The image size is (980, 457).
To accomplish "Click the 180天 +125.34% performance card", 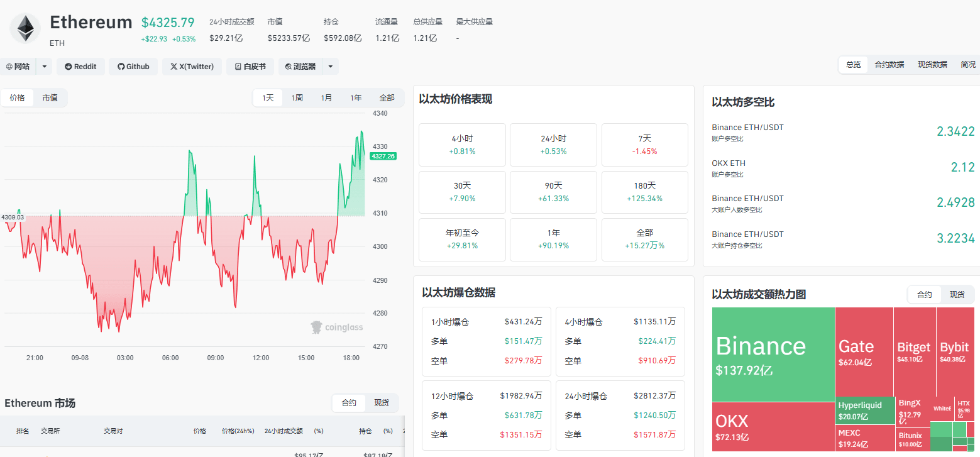I will click(x=644, y=192).
